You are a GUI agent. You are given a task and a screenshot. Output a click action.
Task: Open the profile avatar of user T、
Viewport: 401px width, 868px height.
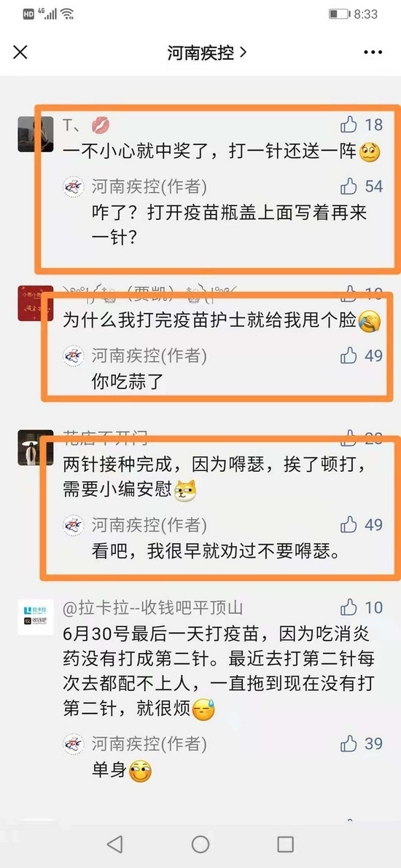click(x=36, y=134)
